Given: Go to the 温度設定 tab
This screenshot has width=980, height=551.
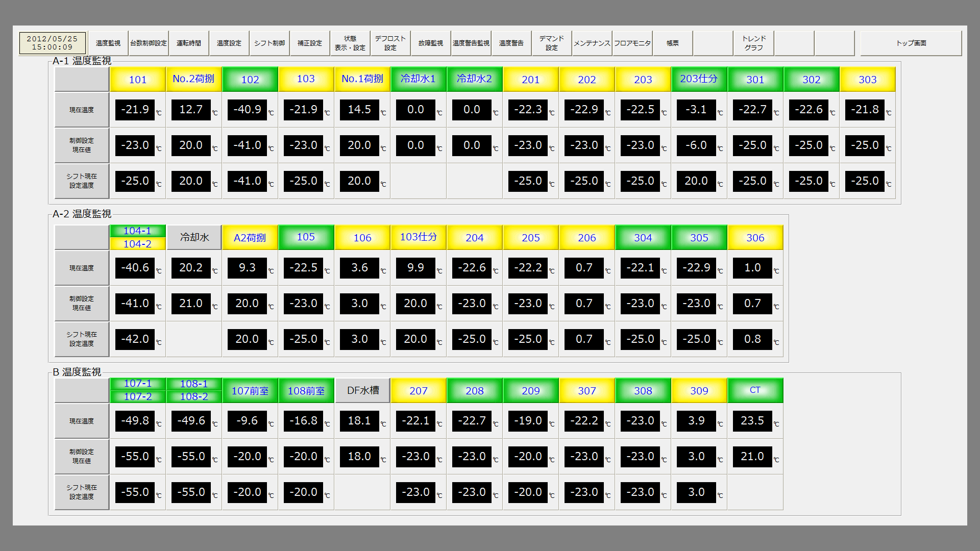Looking at the screenshot, I should (229, 43).
